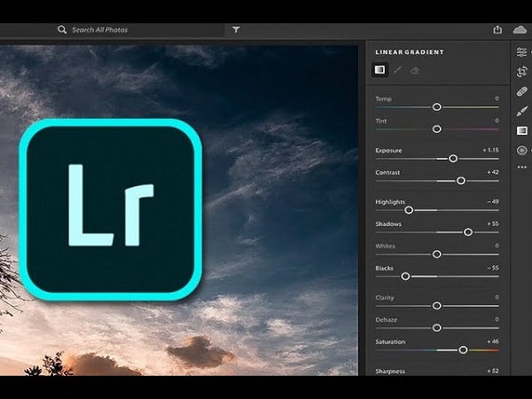The height and width of the screenshot is (399, 532).
Task: Click the Lr Lightroom logo
Action: point(111,209)
